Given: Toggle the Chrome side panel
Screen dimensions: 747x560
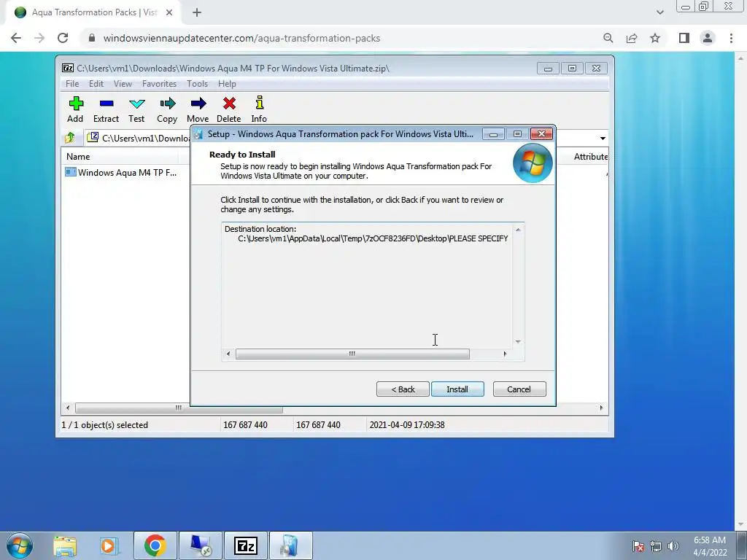Looking at the screenshot, I should 684,38.
